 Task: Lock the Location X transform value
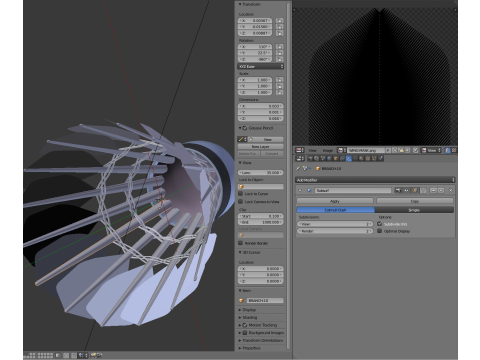coord(280,21)
